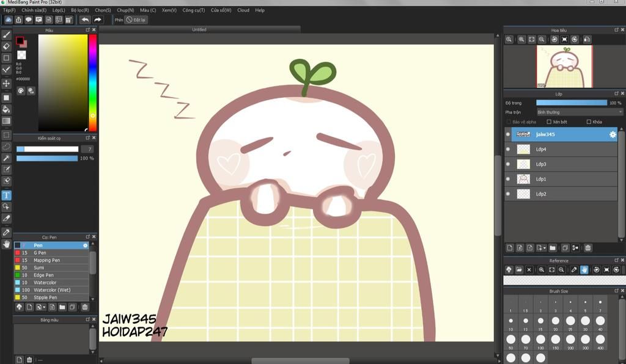The width and height of the screenshot is (626, 364).
Task: Rotate canvas right in the navigator panel
Action: click(x=575, y=40)
